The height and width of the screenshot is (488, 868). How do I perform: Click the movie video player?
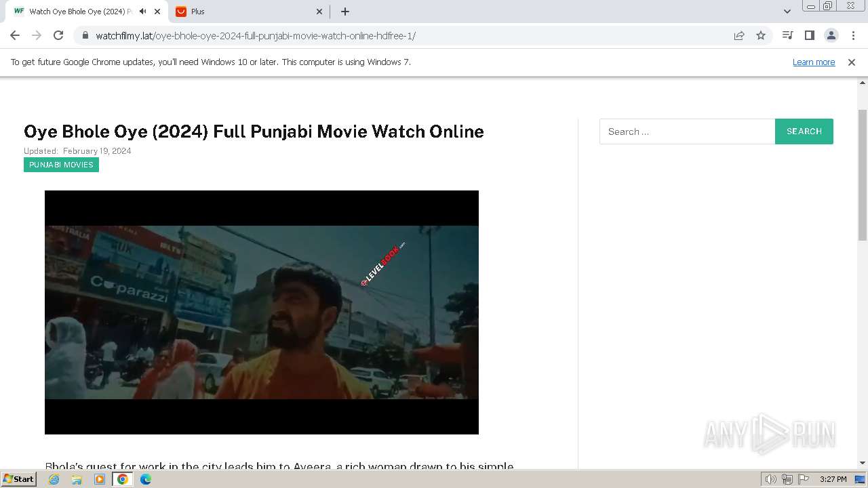click(262, 312)
